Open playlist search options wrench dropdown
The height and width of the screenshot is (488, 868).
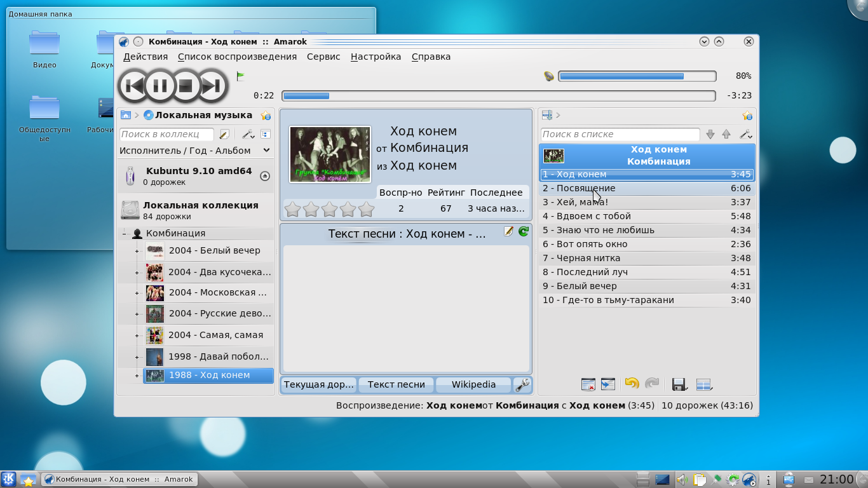pos(746,134)
